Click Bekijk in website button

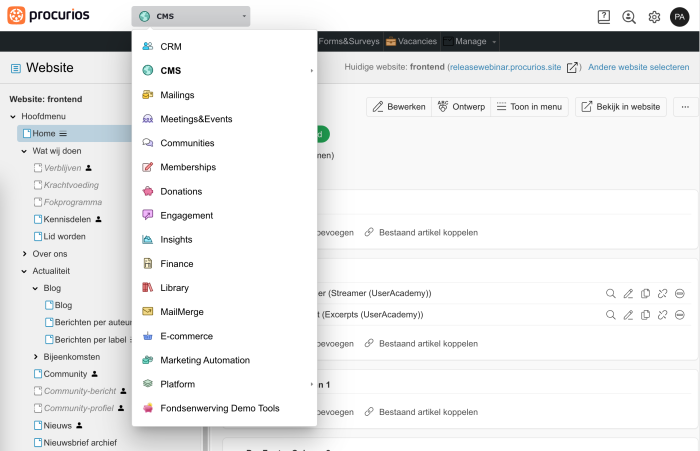(x=621, y=107)
